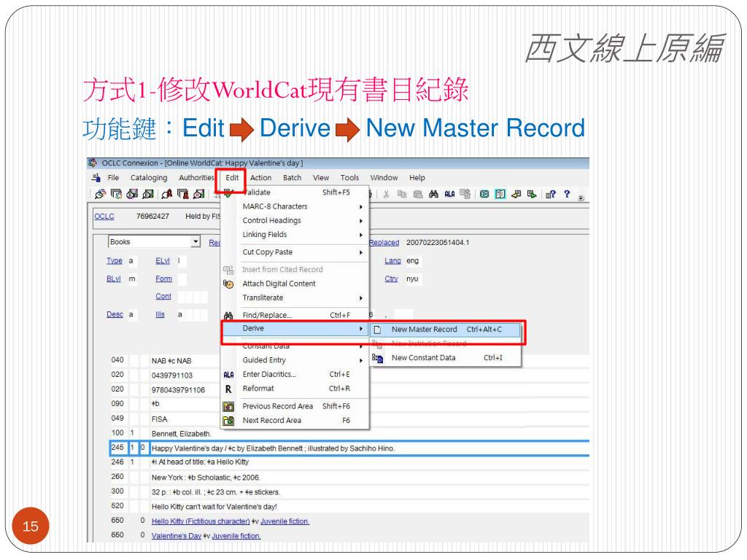
Task: Click the Paste toolbar icon
Action: tap(418, 194)
